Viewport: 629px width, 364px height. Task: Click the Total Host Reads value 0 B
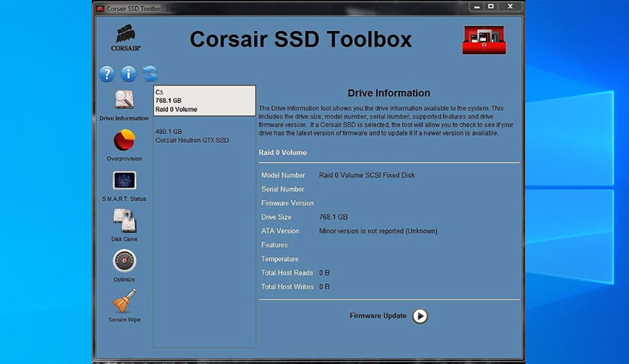pyautogui.click(x=324, y=272)
